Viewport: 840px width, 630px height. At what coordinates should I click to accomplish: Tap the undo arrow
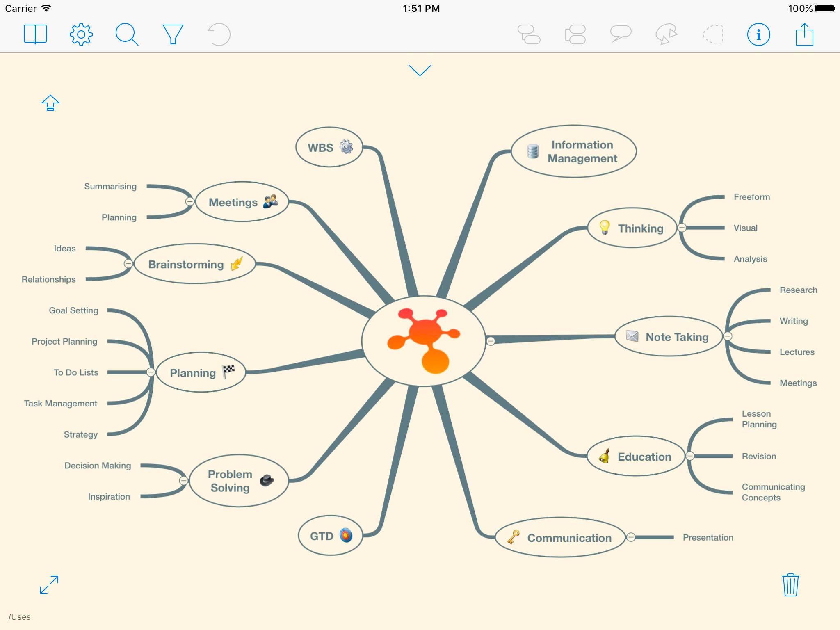click(x=219, y=34)
